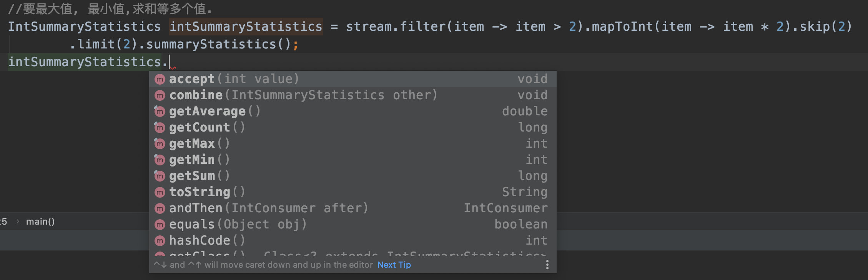The height and width of the screenshot is (280, 868).
Task: Click the method icon next to hashCode
Action: tap(160, 241)
